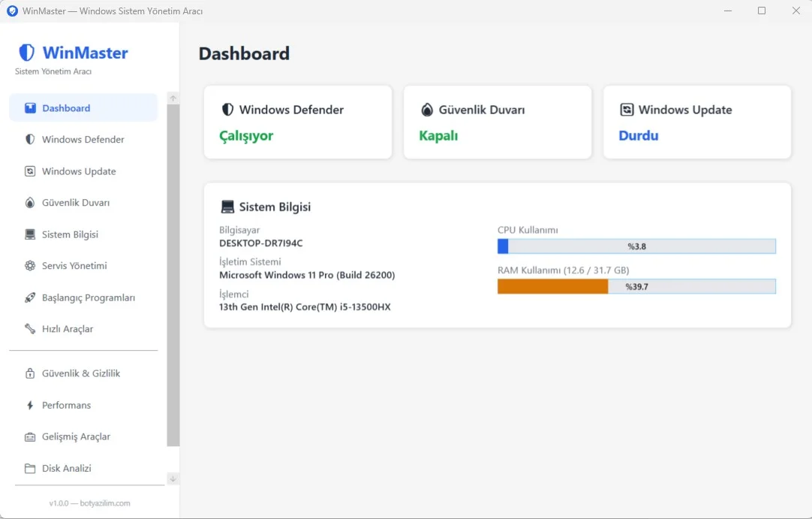
Task: Click the v1.0.0 — botyazilim.com footer text
Action: tap(89, 503)
